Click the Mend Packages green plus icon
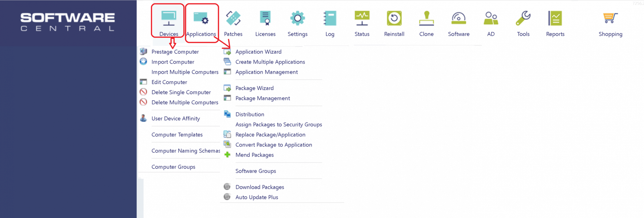Image resolution: width=644 pixels, height=218 pixels. pyautogui.click(x=227, y=155)
